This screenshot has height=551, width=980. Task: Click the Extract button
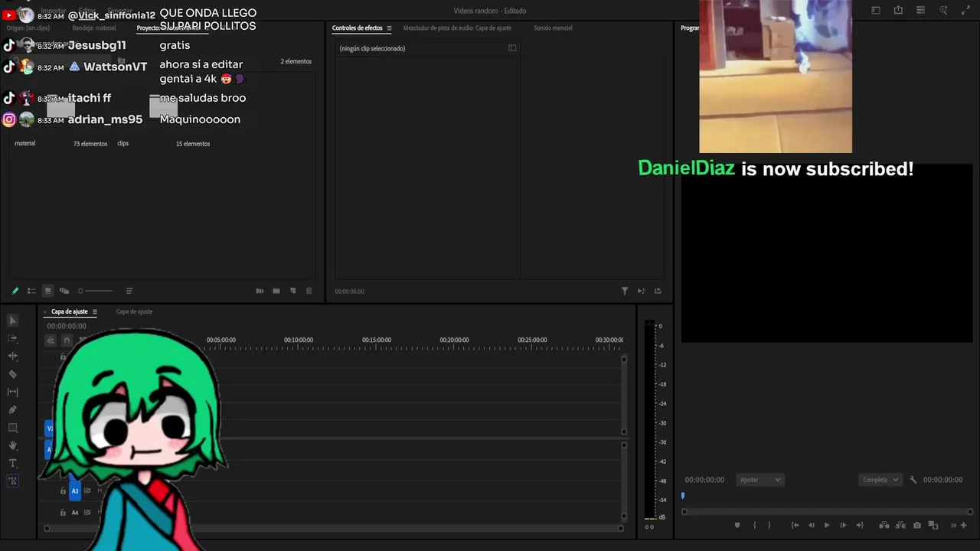900,525
